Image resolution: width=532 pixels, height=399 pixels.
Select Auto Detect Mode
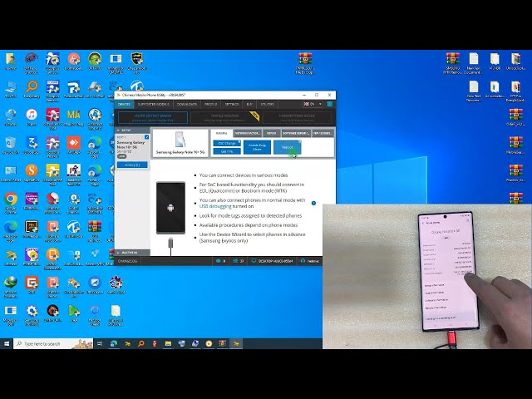click(x=153, y=118)
